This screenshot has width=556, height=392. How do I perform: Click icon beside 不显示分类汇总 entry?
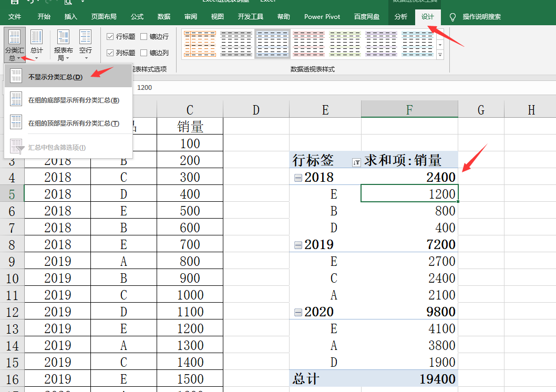coord(16,76)
